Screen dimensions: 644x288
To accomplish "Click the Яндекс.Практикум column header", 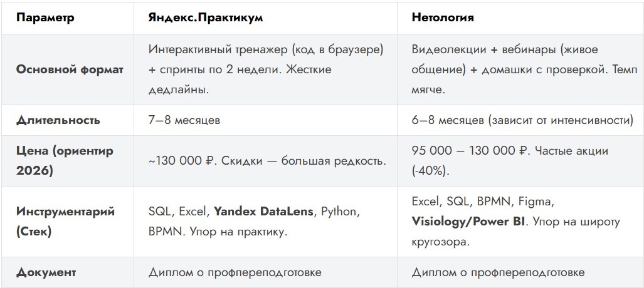I will [205, 18].
